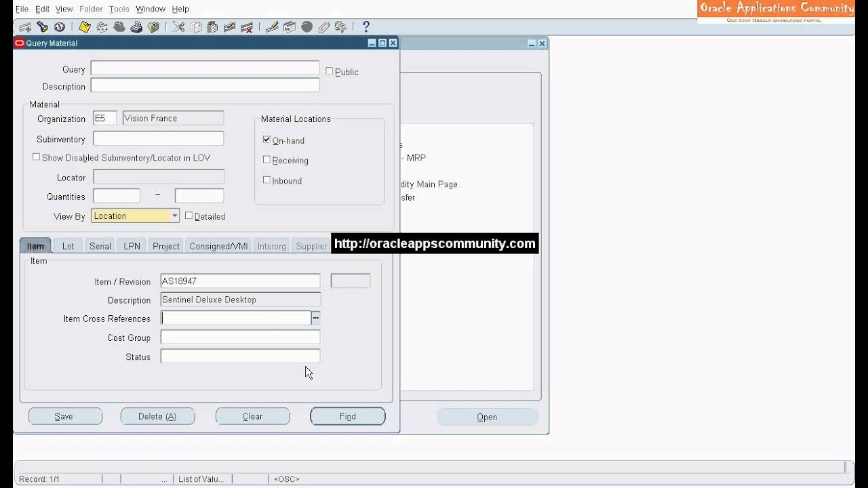Click the Next Step icon after Save
Image resolution: width=868 pixels, height=488 pixels.
(x=102, y=27)
